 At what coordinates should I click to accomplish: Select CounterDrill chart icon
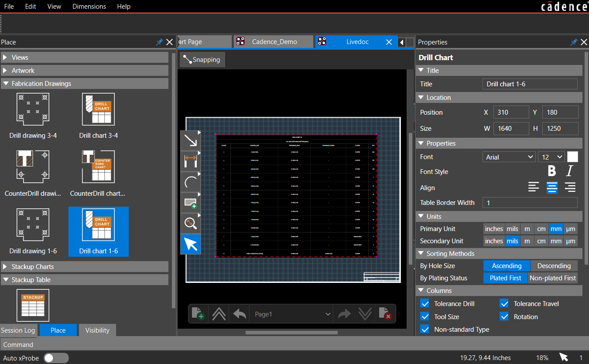[x=99, y=167]
